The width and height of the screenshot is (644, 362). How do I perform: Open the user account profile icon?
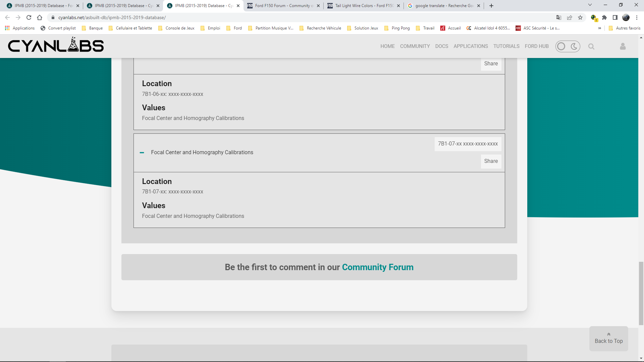(x=623, y=47)
